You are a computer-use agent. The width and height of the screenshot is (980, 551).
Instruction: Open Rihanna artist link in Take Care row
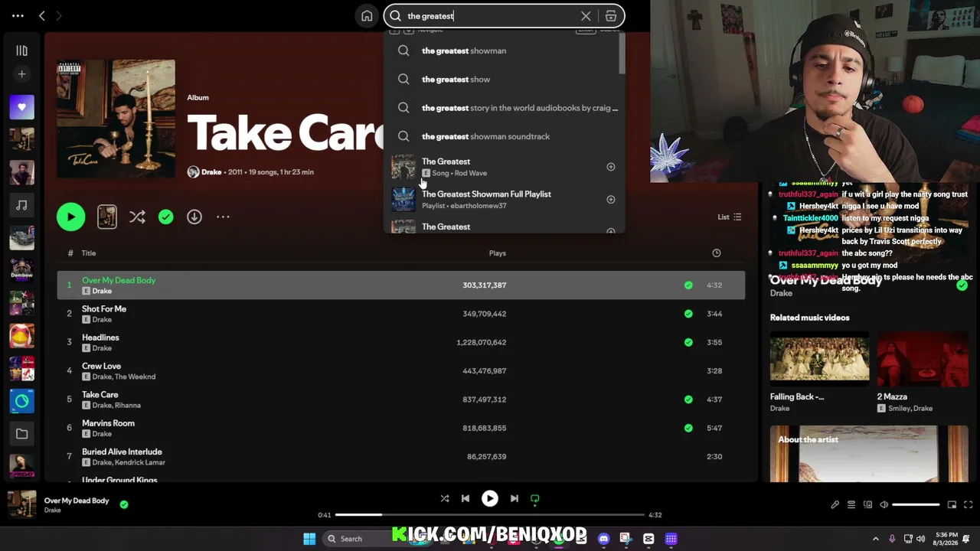128,406
